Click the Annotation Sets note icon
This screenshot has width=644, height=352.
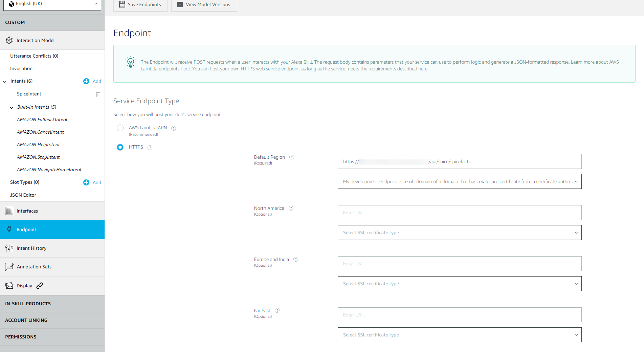coord(9,267)
